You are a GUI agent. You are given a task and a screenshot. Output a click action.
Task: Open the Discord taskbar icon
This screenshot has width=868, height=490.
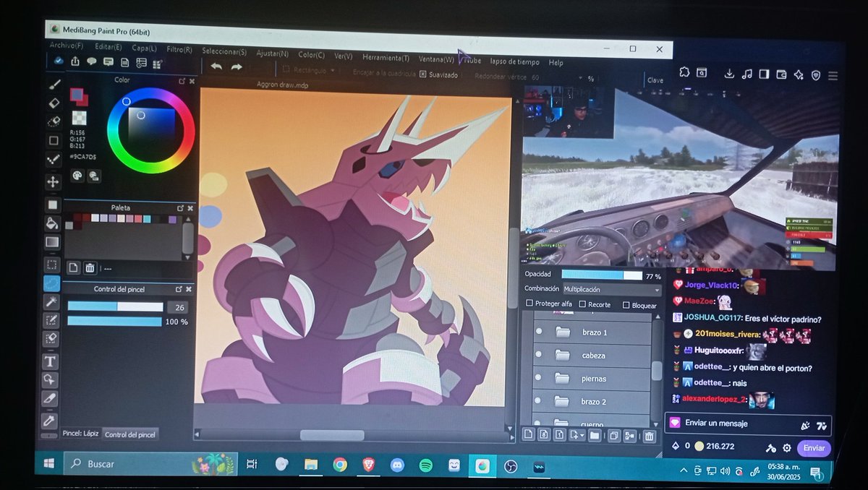tap(397, 465)
